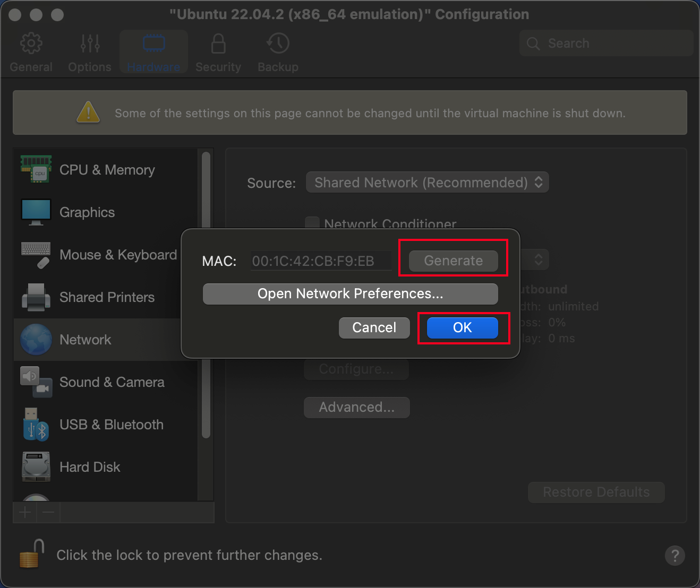
Task: Click the '0 ms' delay value
Action: [x=561, y=338]
